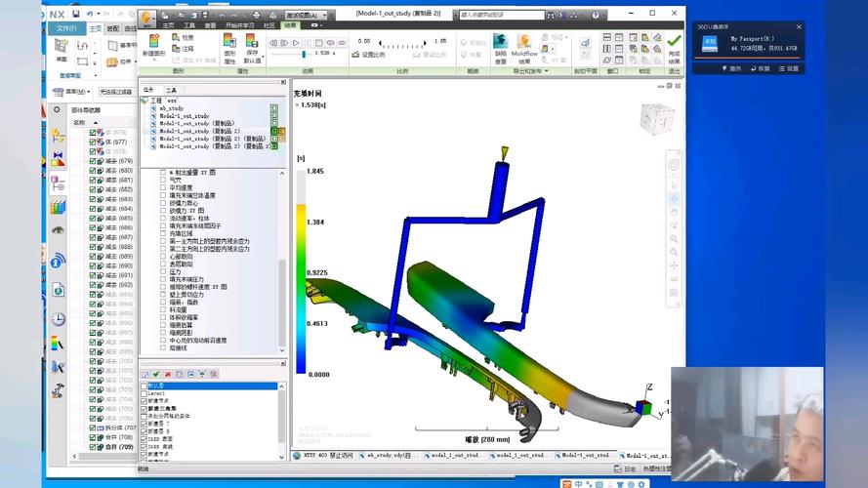Tick the 平均速度 result checkbox
The height and width of the screenshot is (488, 868).
tap(163, 188)
